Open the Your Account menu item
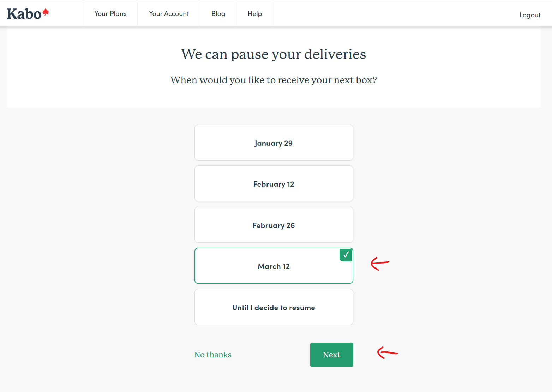This screenshot has height=392, width=552. [x=169, y=13]
